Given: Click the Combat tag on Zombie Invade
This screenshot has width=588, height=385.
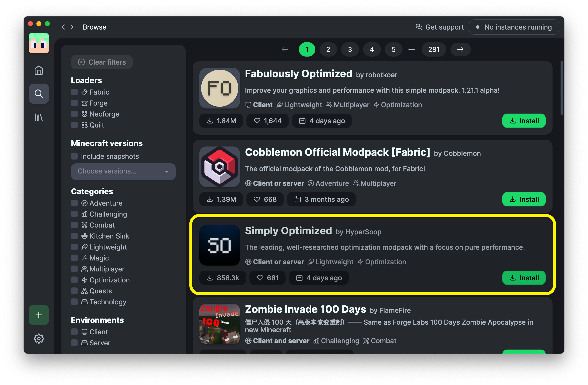Looking at the screenshot, I should 380,341.
